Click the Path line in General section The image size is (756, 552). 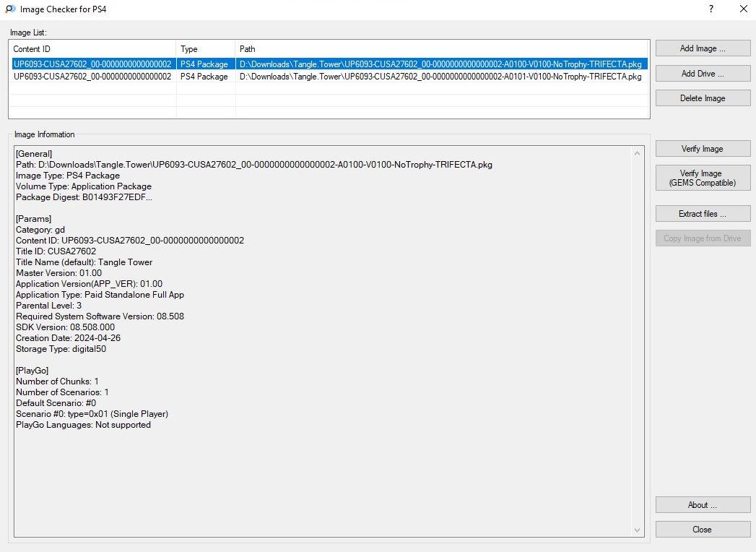pyautogui.click(x=254, y=165)
